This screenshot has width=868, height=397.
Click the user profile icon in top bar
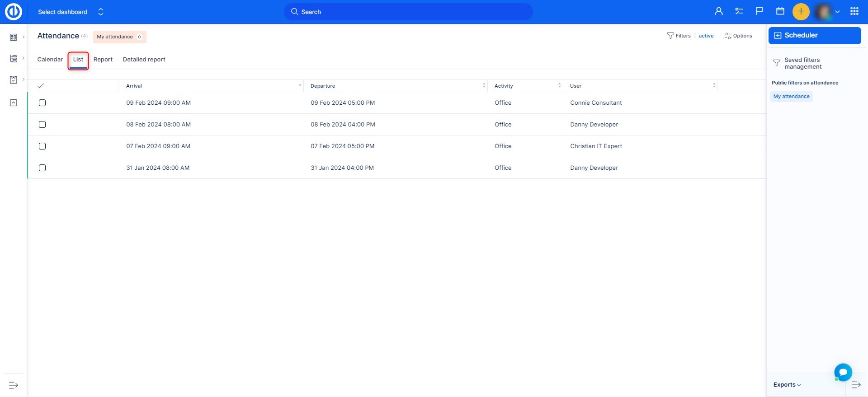click(x=718, y=12)
